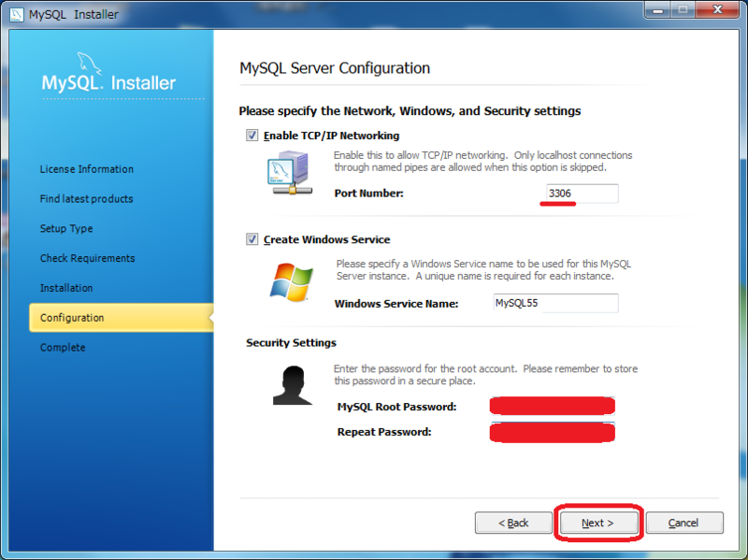Click the Repeat Password label
This screenshot has width=748, height=560.
pos(384,432)
